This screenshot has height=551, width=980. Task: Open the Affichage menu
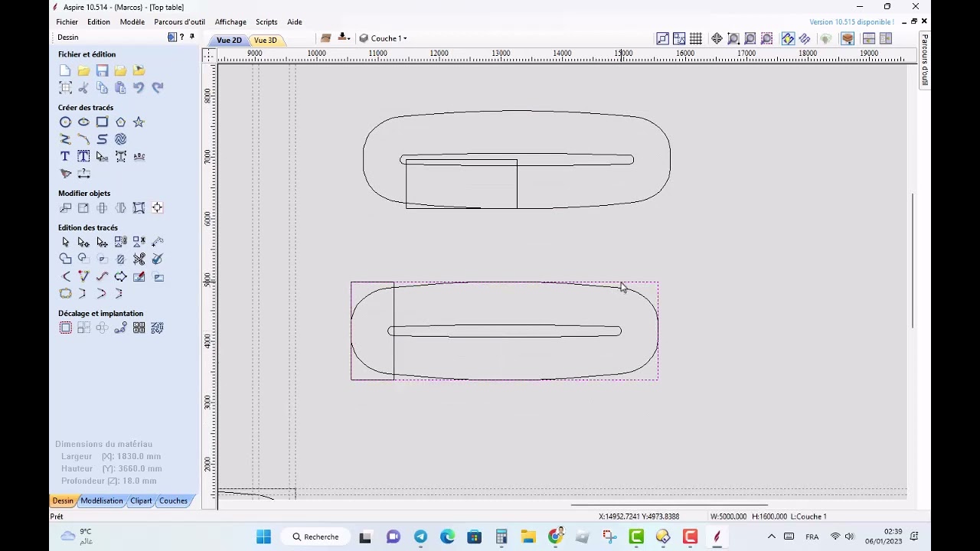pos(230,21)
